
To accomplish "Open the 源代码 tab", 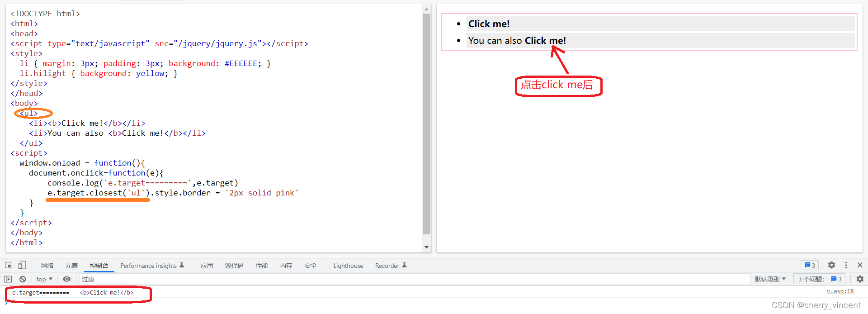I will (x=234, y=266).
